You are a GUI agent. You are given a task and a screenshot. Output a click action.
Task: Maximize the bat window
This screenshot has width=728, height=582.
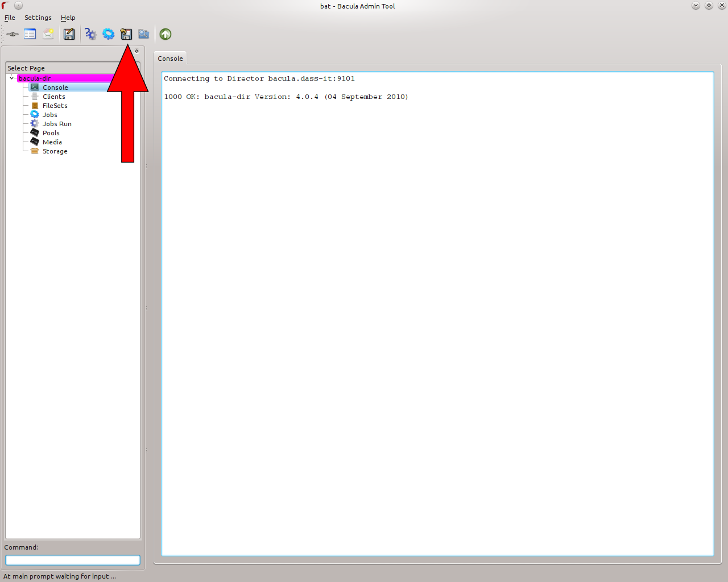click(x=709, y=6)
